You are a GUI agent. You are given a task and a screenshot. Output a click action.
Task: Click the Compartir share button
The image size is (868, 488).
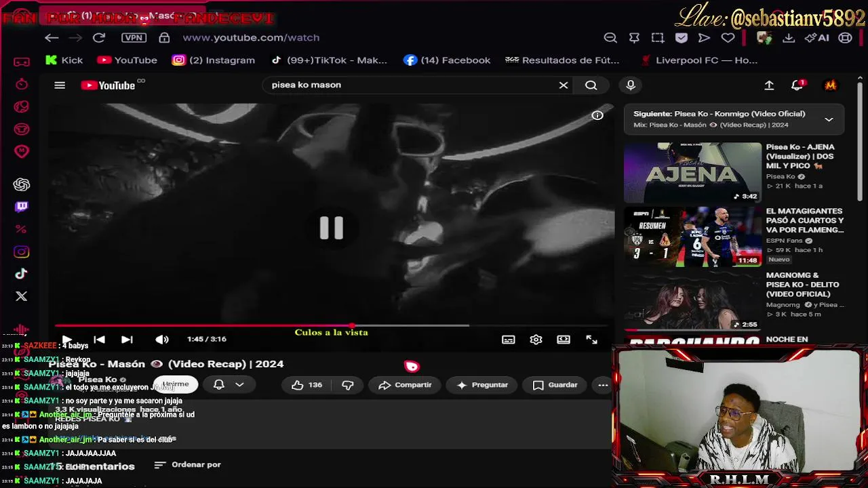click(405, 385)
